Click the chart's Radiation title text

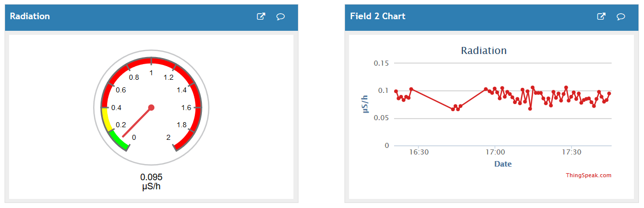pyautogui.click(x=484, y=50)
